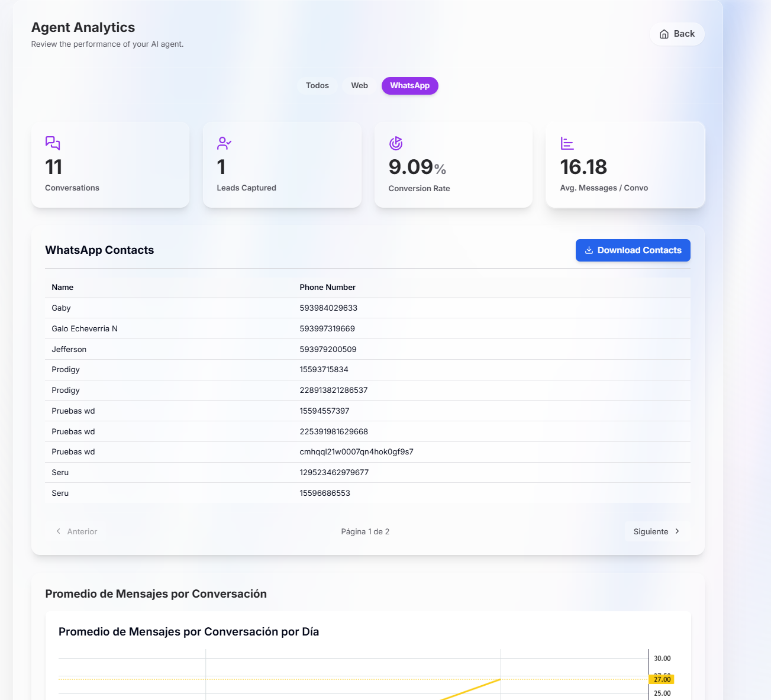Click the 30.00 axis label on chart
The image size is (771, 700).
(662, 658)
